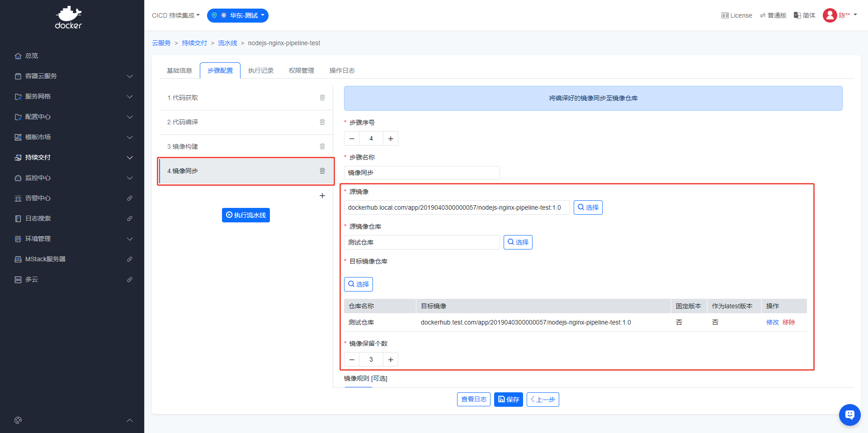Delete the 代码获取 step via trash icon

coord(322,98)
